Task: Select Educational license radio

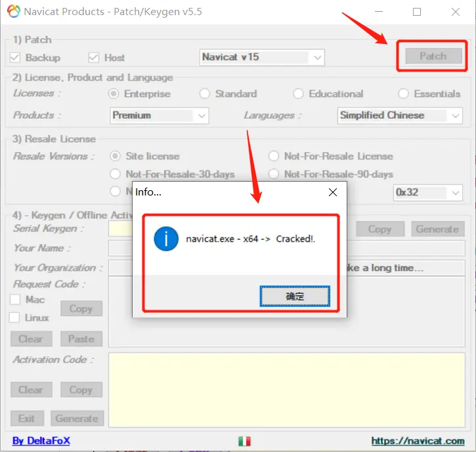Action: (x=298, y=94)
